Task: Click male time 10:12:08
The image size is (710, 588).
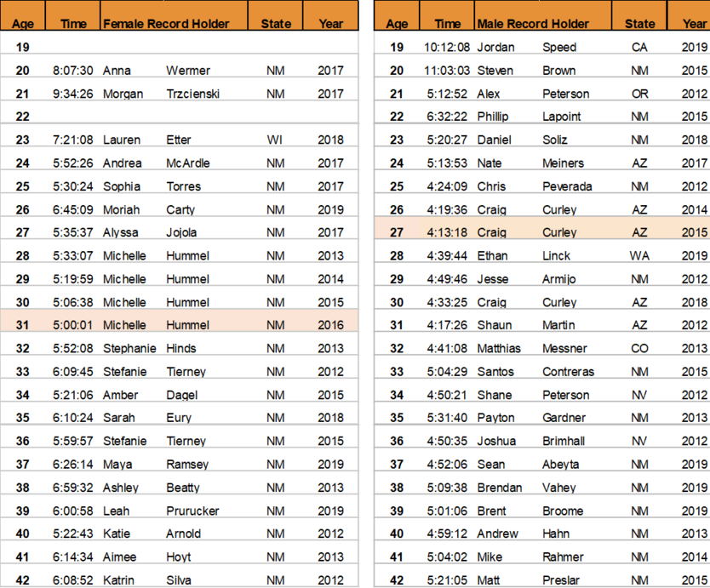Action: click(x=447, y=48)
